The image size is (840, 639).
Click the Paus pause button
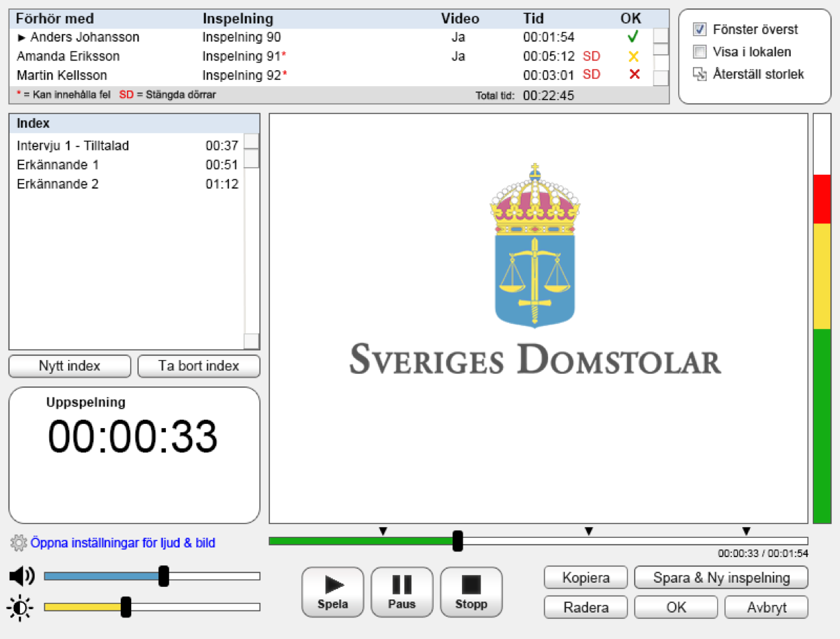click(402, 592)
